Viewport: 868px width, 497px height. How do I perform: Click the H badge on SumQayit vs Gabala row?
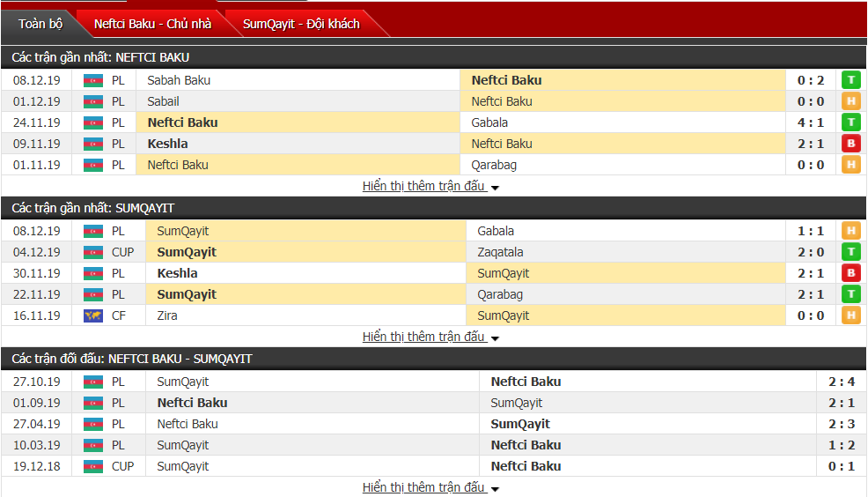point(851,231)
